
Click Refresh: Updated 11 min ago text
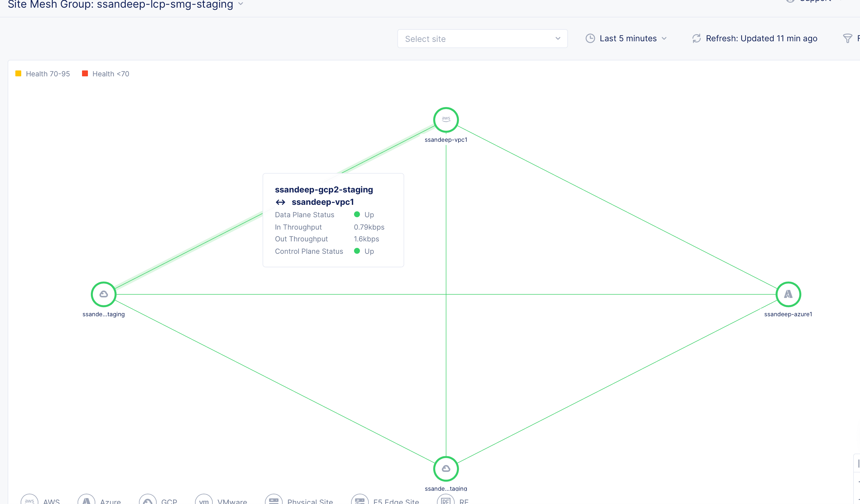click(x=761, y=39)
